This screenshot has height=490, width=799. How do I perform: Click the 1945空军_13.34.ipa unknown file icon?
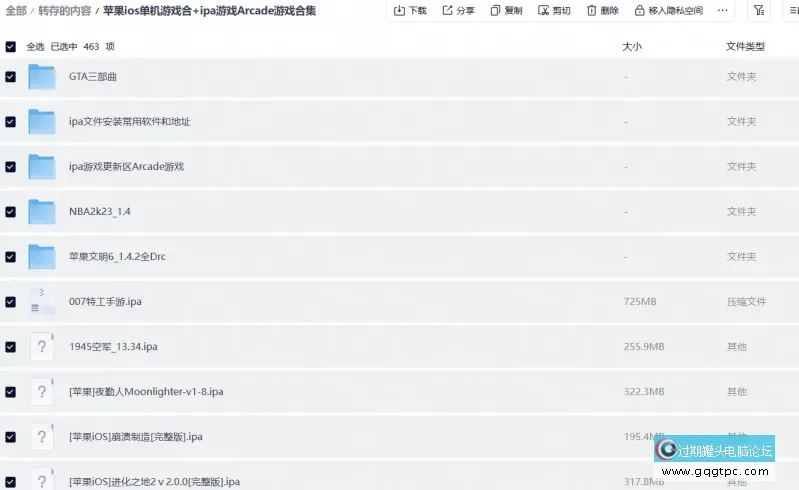coord(42,346)
